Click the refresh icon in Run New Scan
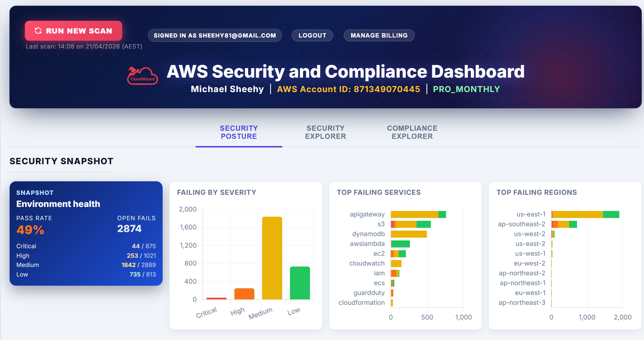644x340 pixels. pyautogui.click(x=38, y=31)
